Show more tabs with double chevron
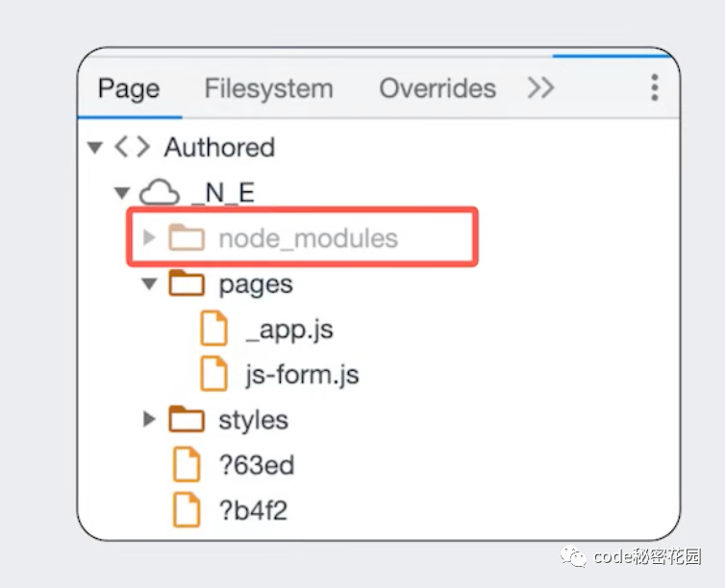This screenshot has width=725, height=588. (540, 87)
